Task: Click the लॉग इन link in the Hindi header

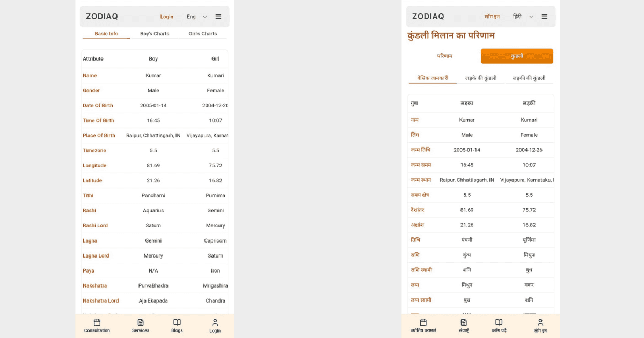Action: (492, 17)
